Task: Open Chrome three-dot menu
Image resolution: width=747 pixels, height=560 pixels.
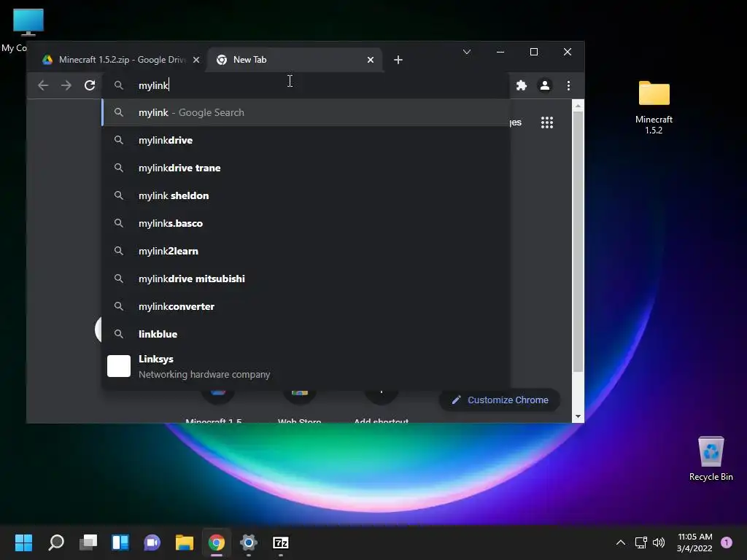Action: click(568, 85)
